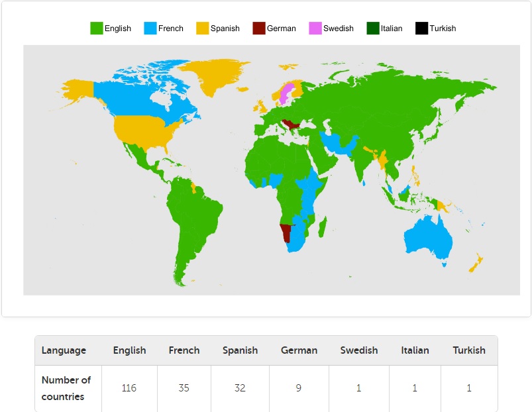Image resolution: width=532 pixels, height=412 pixels.
Task: Click the Spanish yellow legend swatch
Action: click(203, 28)
